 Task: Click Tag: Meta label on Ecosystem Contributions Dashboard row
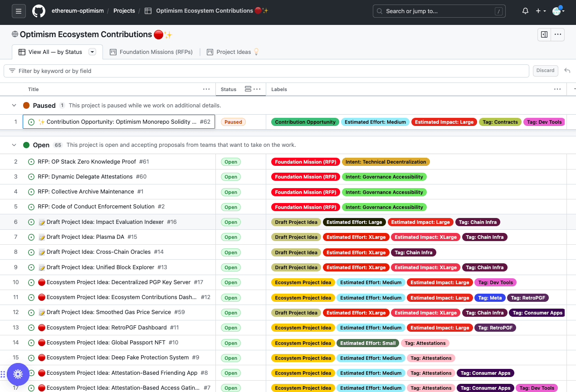pos(489,298)
